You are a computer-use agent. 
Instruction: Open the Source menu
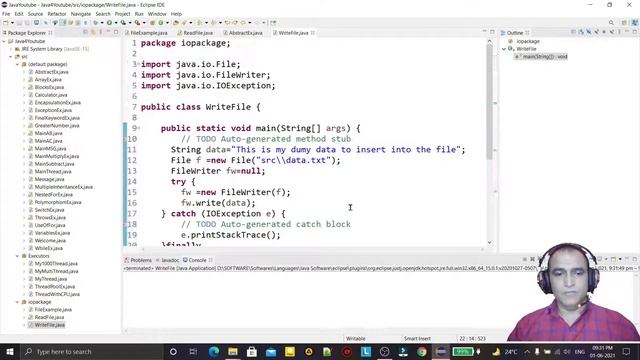tap(35, 14)
